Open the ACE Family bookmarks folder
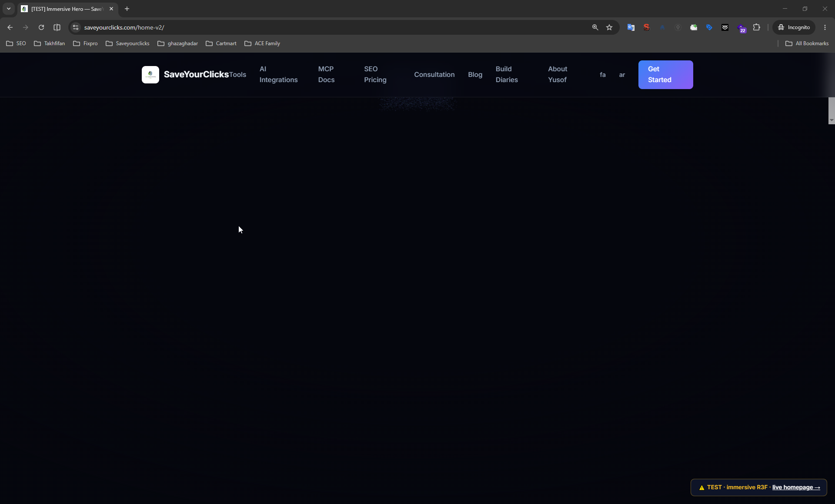Image resolution: width=835 pixels, height=504 pixels. point(262,43)
